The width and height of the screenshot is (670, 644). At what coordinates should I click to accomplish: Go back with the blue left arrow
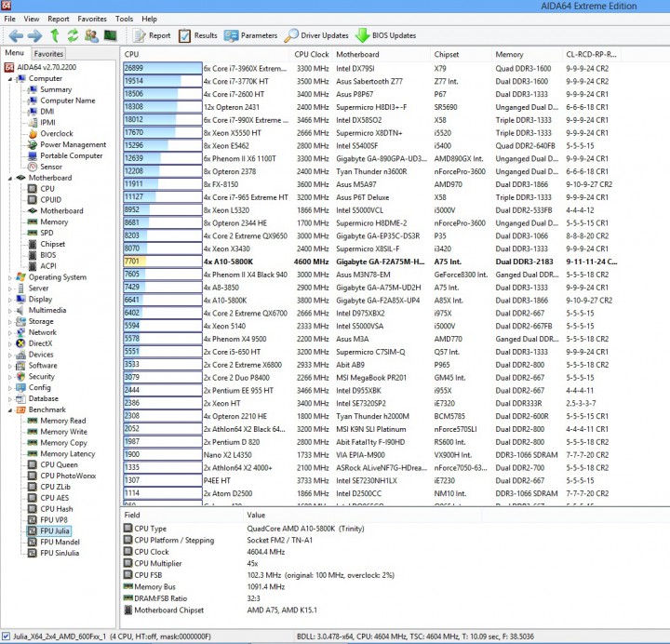click(x=16, y=35)
